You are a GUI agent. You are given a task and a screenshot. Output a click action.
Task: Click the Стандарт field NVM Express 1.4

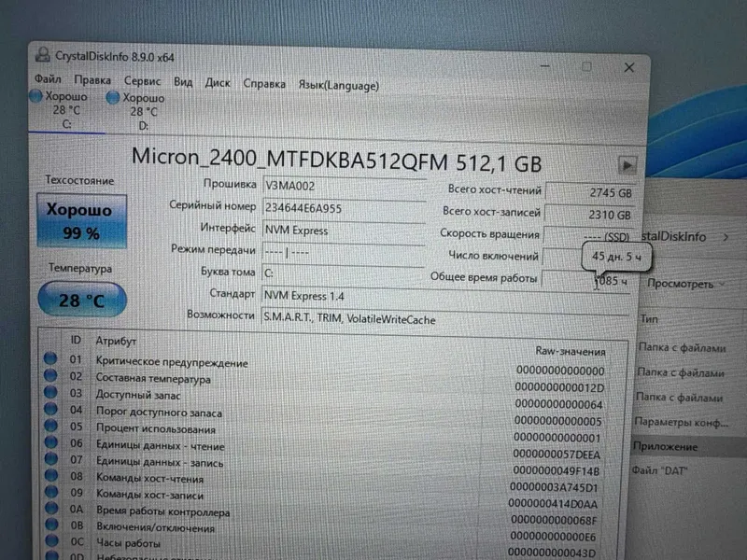coord(445,296)
